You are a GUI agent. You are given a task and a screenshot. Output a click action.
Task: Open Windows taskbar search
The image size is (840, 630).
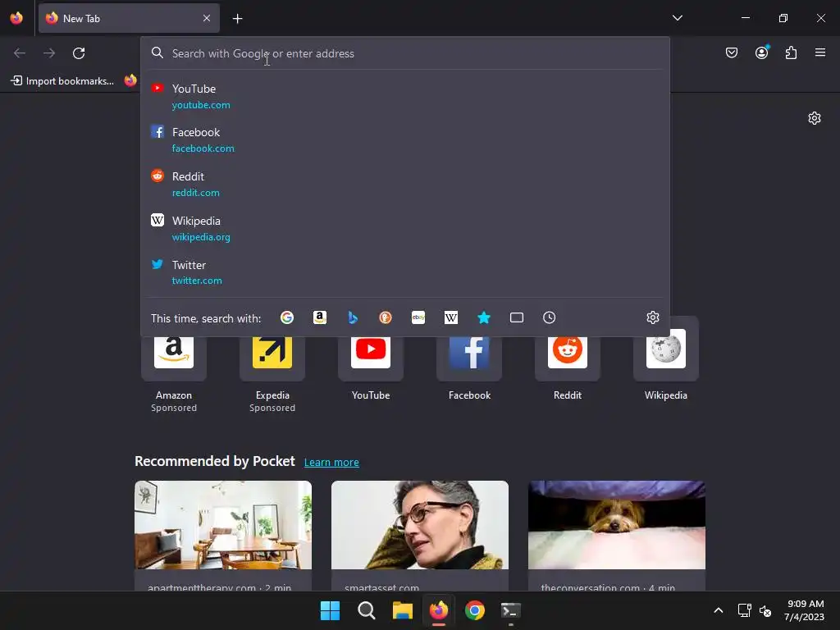pos(367,610)
